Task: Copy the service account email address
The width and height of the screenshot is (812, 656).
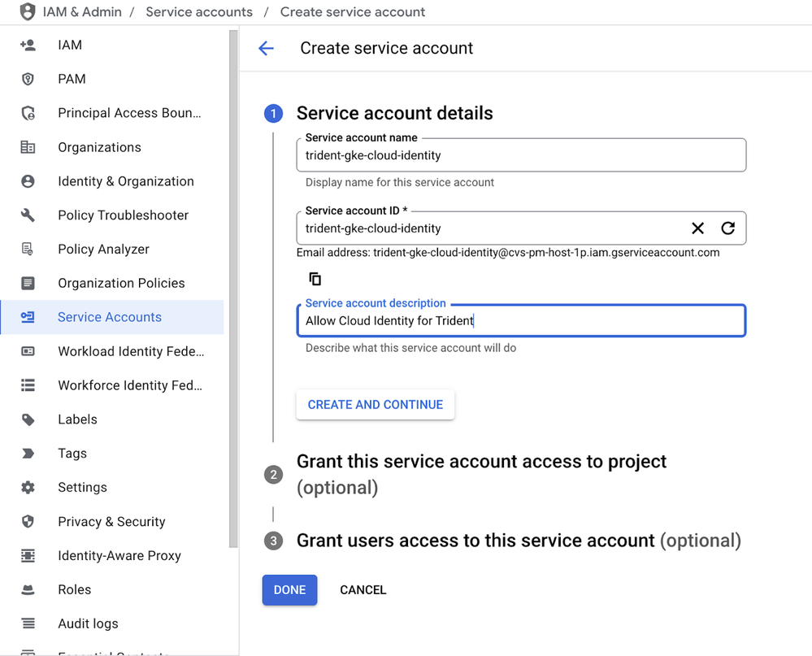Action: coord(315,279)
